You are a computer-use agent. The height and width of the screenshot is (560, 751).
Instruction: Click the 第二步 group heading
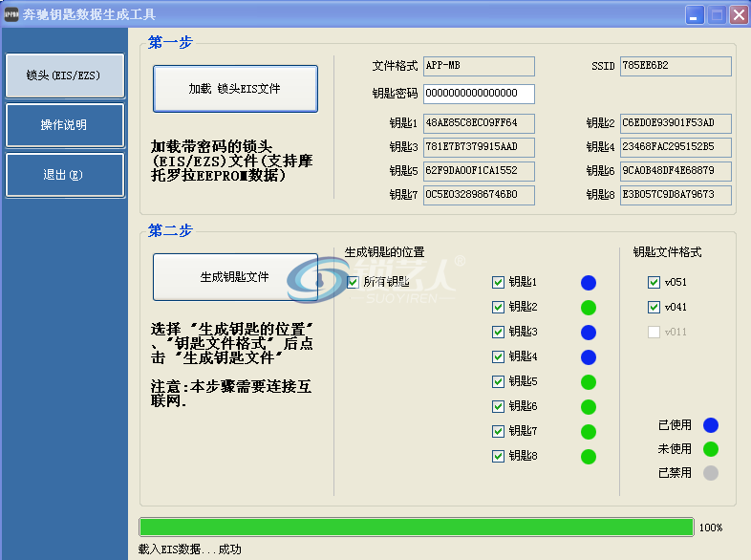170,230
